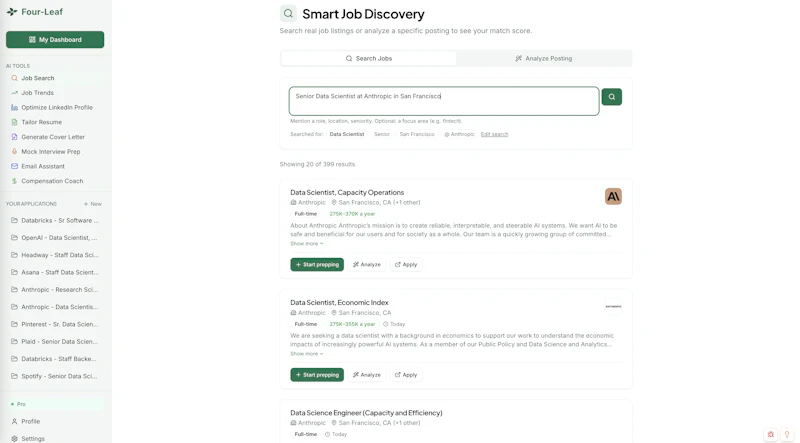Open Mock Interview Prep tool
Viewport: 800px width, 443px height.
(55, 152)
